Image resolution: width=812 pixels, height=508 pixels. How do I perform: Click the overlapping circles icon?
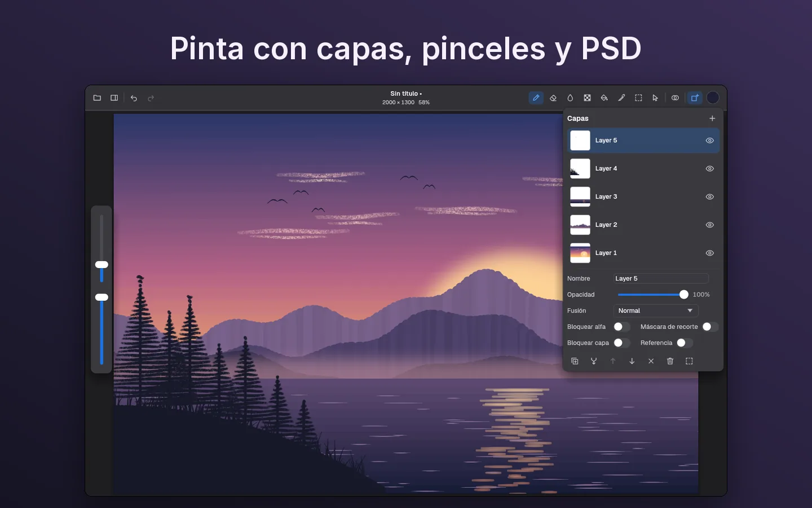click(x=675, y=98)
